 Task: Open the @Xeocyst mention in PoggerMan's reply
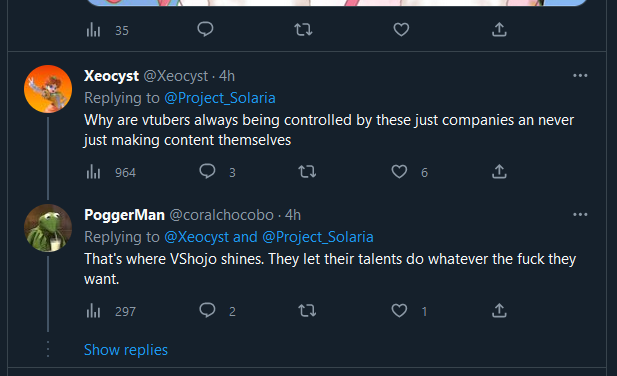196,237
